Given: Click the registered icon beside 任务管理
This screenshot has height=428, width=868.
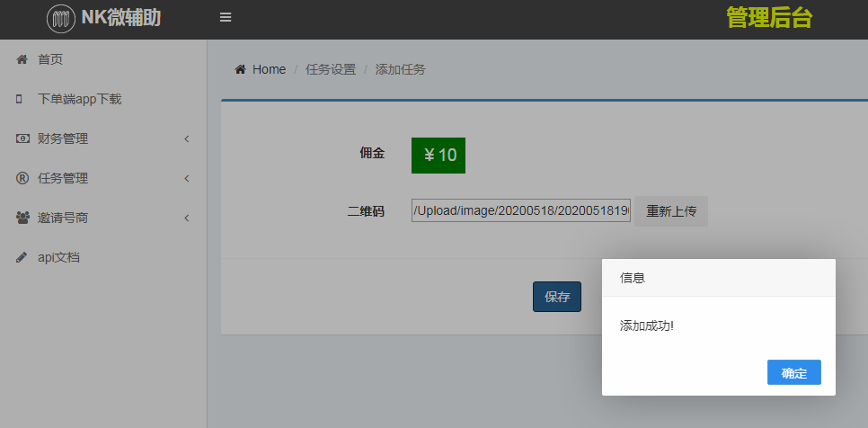Looking at the screenshot, I should point(22,178).
